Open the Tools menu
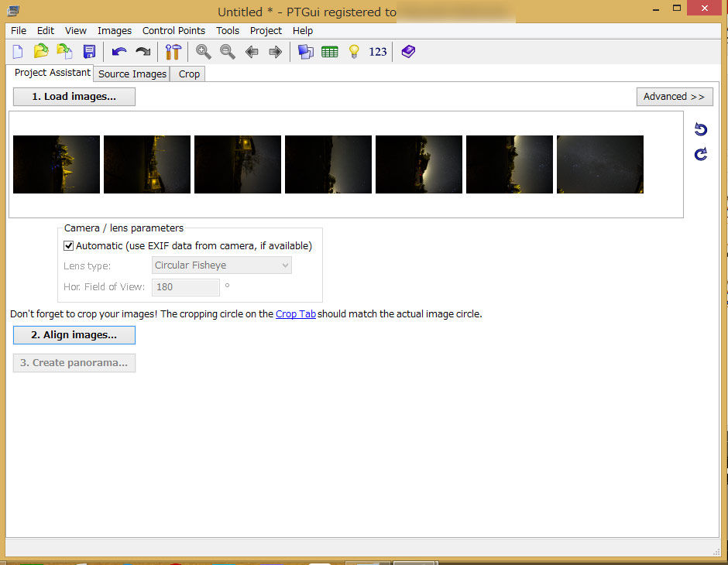Viewport: 728px width, 565px height. point(228,31)
